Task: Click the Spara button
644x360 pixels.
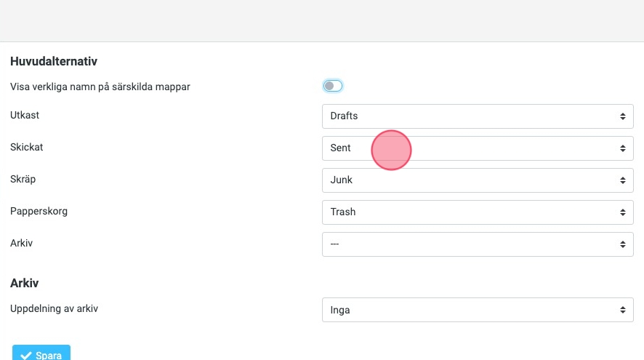Action: point(41,354)
